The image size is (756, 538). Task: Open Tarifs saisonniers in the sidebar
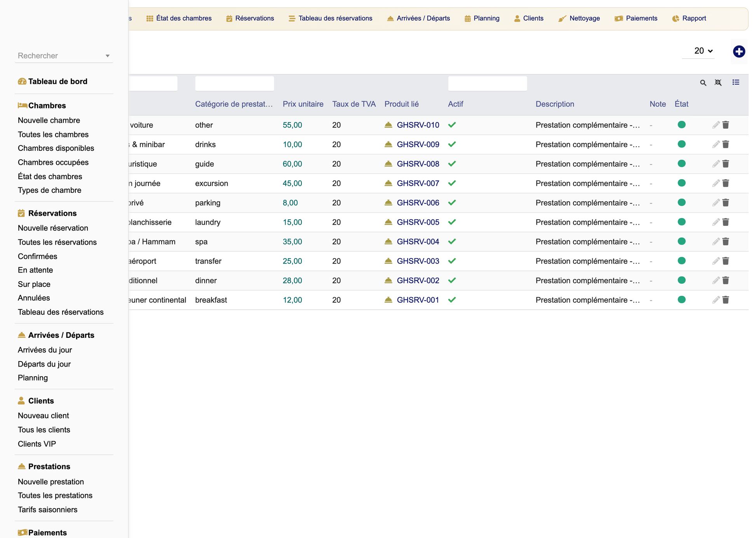click(47, 509)
